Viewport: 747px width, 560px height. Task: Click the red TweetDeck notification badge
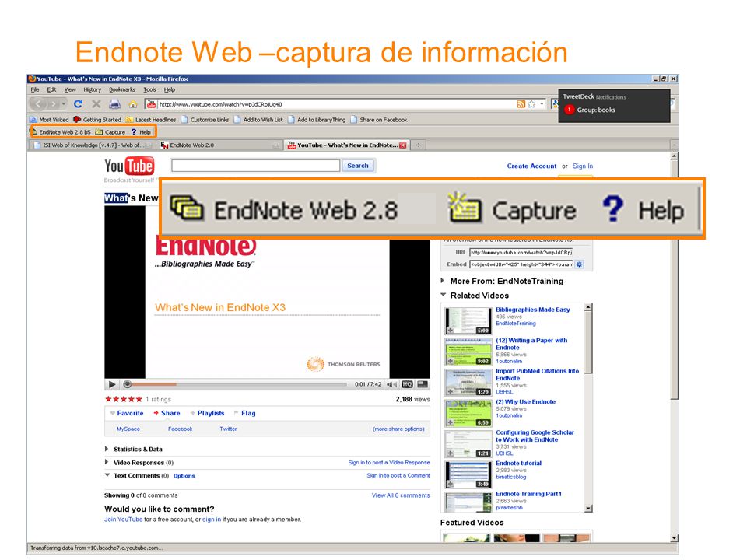tap(569, 110)
